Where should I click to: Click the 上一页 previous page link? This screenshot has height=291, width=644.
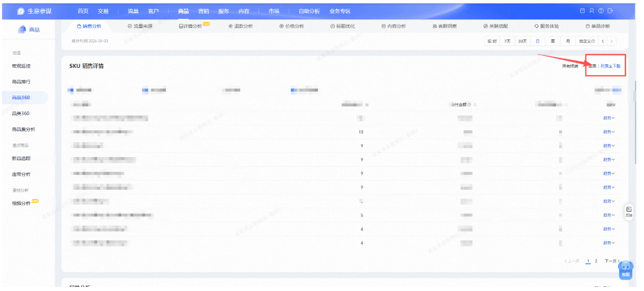(x=572, y=261)
